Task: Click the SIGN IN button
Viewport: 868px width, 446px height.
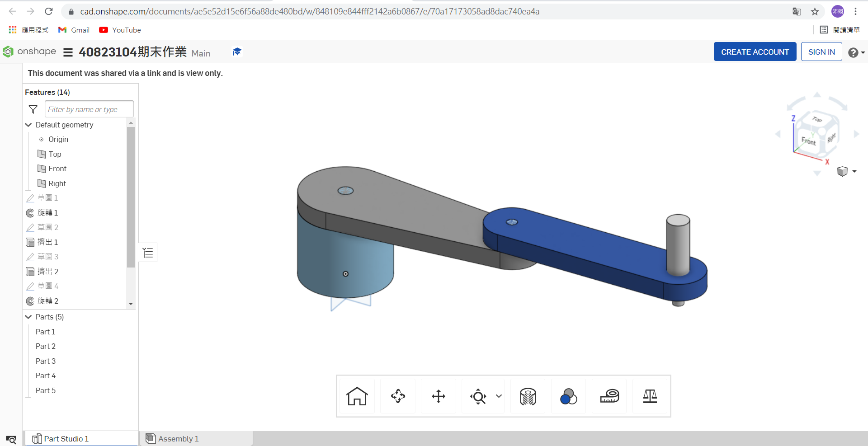Action: (821, 52)
